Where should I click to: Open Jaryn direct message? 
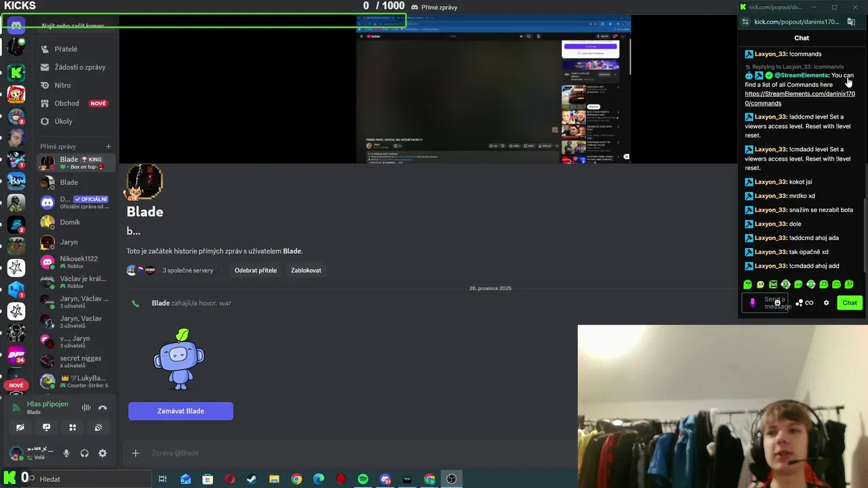pyautogui.click(x=75, y=242)
